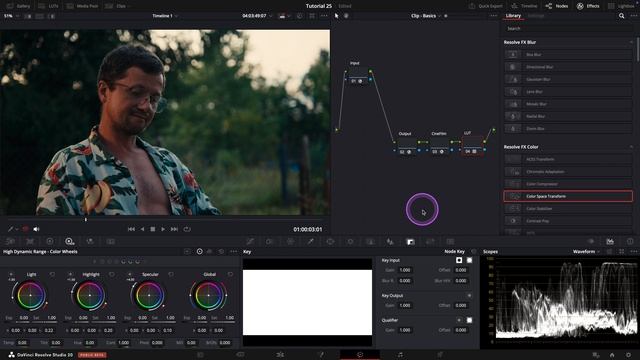Open the Clip - Basics node graph dropdown
640x360 pixels.
click(426, 16)
